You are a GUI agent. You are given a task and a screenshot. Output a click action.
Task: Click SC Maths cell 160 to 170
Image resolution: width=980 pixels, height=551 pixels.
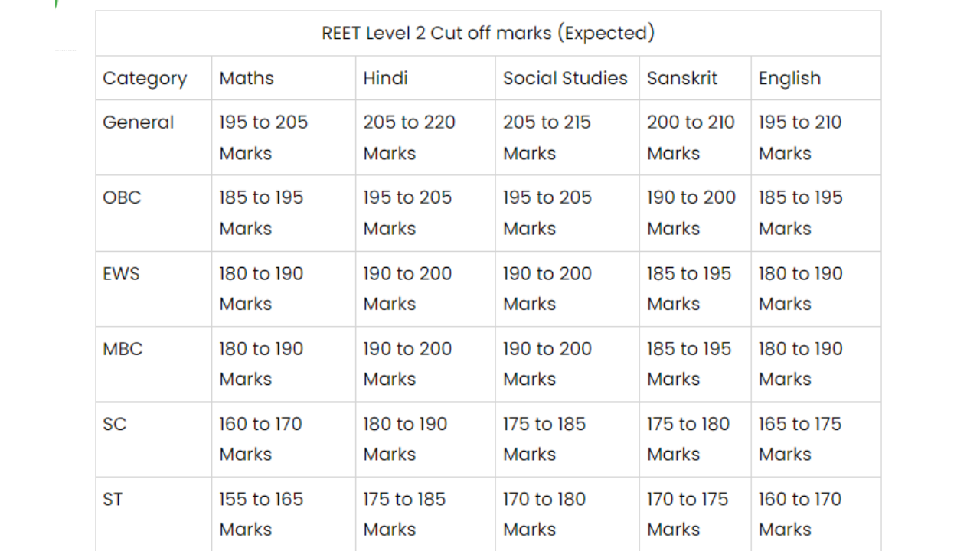tap(260, 439)
